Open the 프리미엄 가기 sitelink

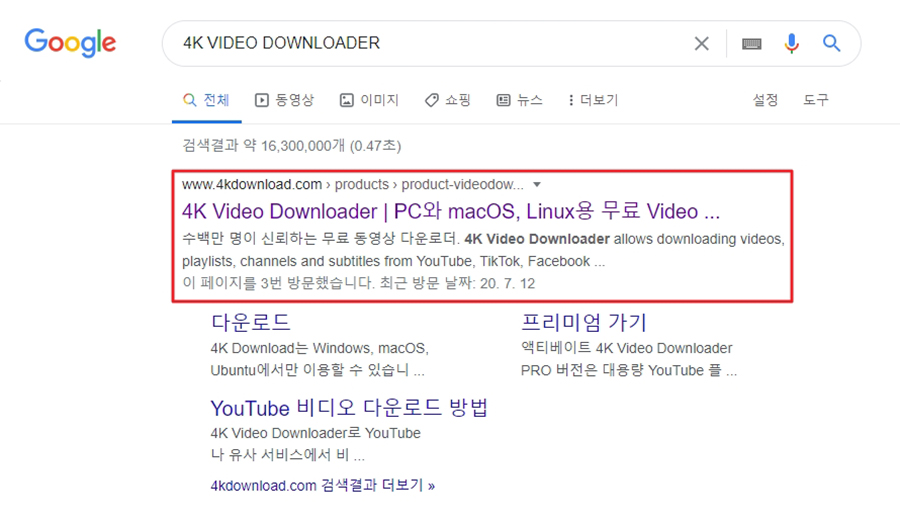pyautogui.click(x=584, y=322)
